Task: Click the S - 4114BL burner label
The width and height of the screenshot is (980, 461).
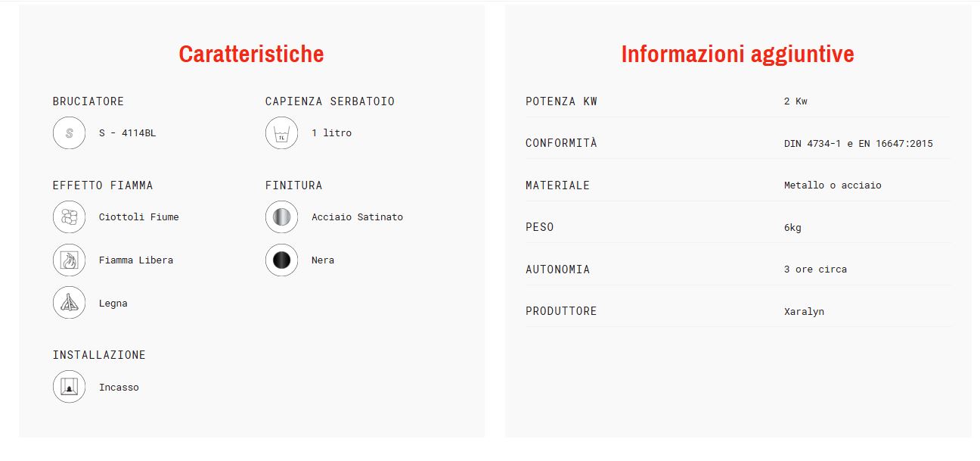Action: tap(127, 133)
